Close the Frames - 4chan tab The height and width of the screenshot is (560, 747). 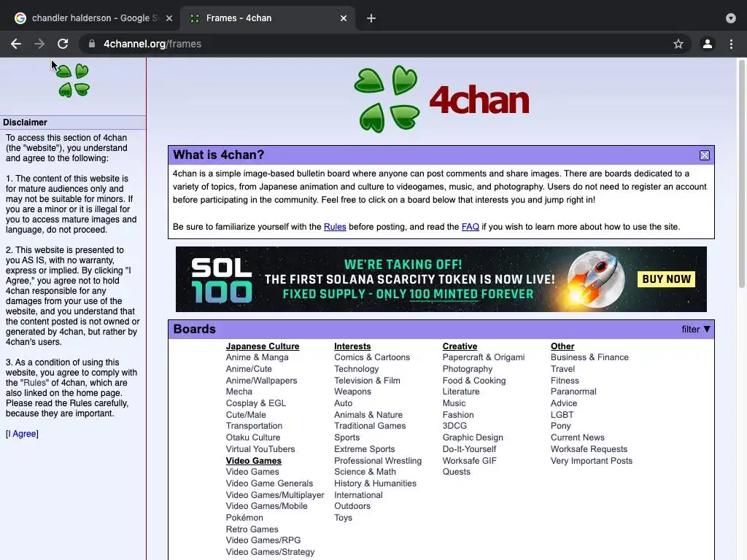coord(344,18)
